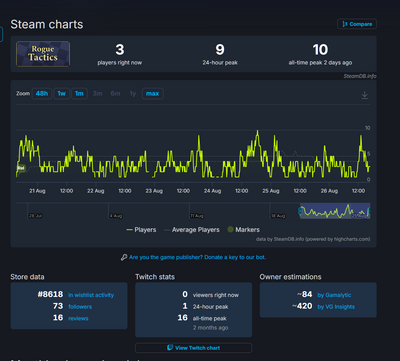Screen dimensions: 400x361
Task: Set chart zoom to max
Action: [153, 94]
